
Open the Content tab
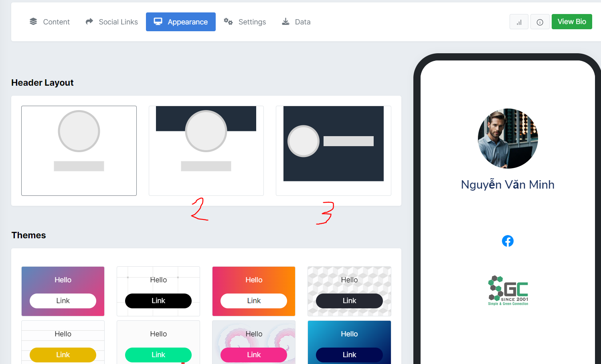click(50, 22)
